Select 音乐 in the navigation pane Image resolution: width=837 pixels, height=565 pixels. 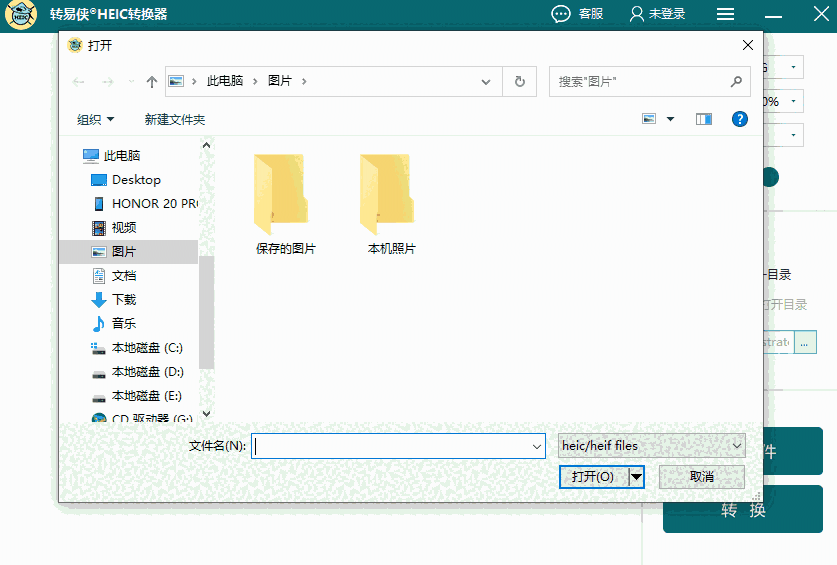click(114, 324)
